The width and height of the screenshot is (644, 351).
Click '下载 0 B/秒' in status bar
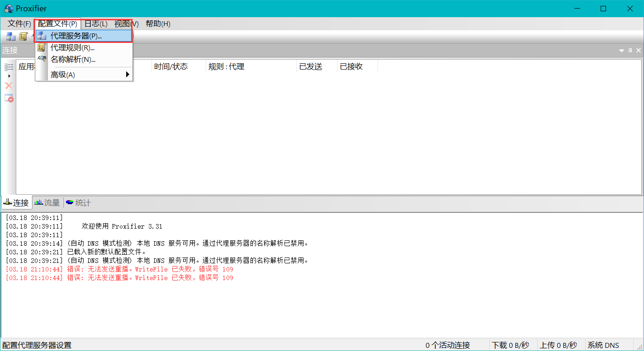pyautogui.click(x=510, y=345)
